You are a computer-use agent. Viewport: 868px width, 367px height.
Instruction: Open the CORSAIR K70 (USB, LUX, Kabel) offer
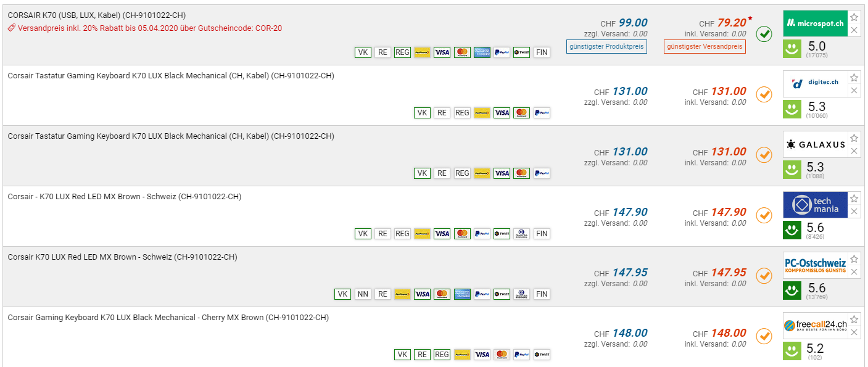97,15
